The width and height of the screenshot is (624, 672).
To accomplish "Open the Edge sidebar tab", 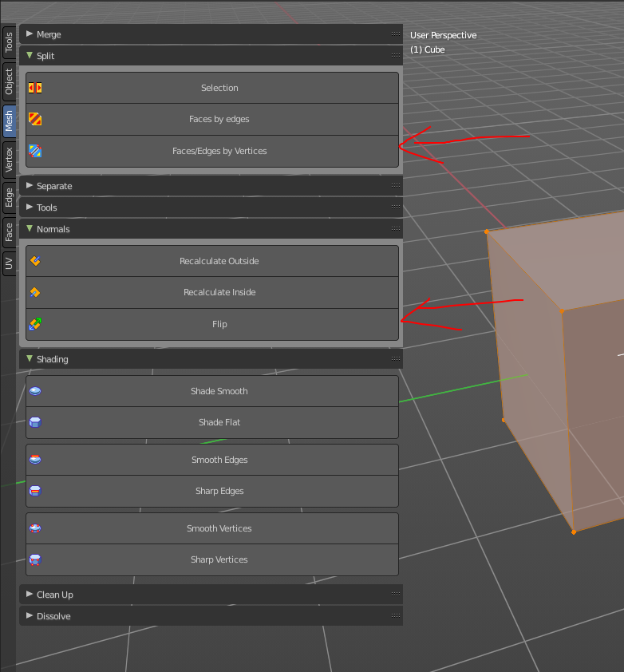I will [9, 198].
